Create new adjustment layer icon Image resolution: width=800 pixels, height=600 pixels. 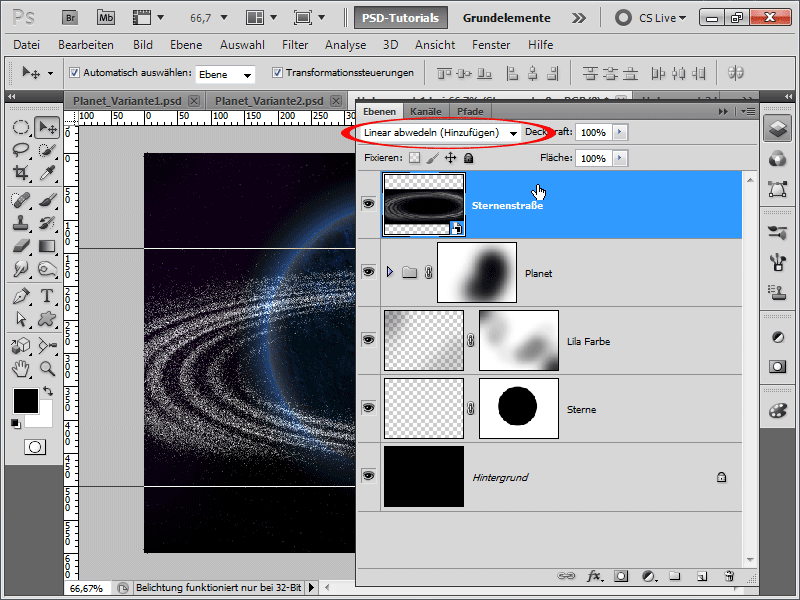click(648, 577)
